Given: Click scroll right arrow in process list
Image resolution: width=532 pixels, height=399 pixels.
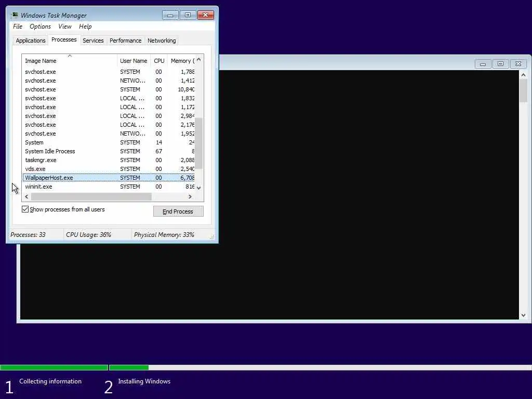Looking at the screenshot, I should [x=190, y=196].
